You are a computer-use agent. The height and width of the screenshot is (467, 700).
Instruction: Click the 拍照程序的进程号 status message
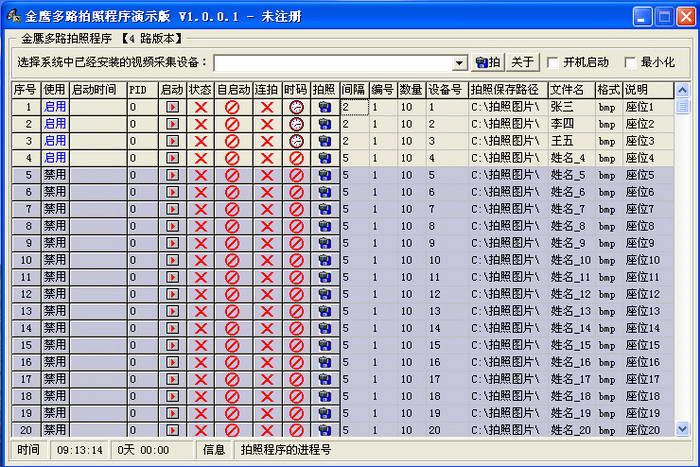click(x=286, y=450)
